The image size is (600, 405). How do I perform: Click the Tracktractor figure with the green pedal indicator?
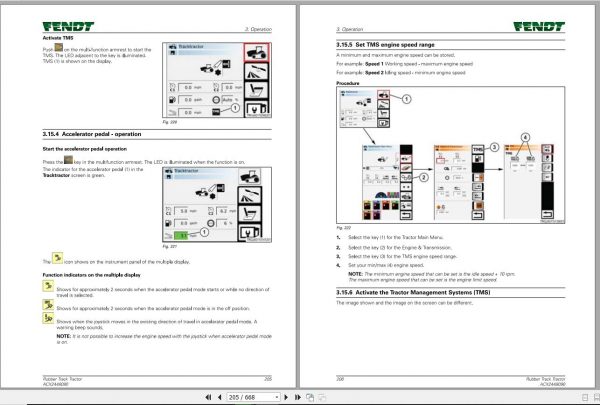[217, 204]
